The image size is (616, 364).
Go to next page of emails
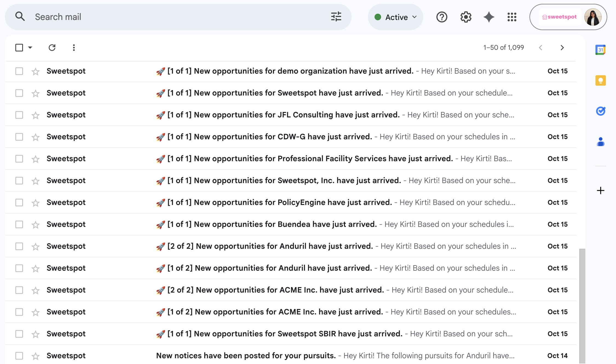[x=562, y=48]
